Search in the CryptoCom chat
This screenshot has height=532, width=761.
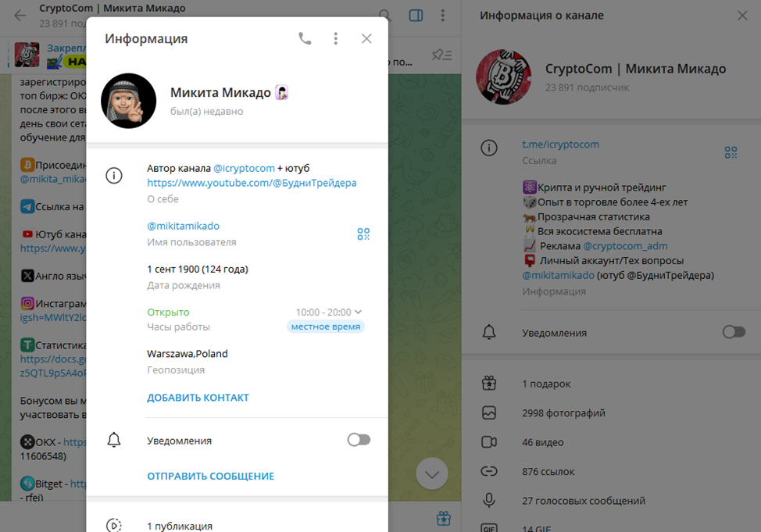384,16
